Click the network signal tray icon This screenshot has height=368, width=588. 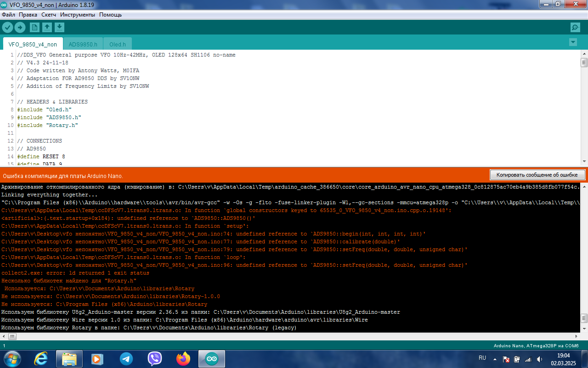[528, 359]
